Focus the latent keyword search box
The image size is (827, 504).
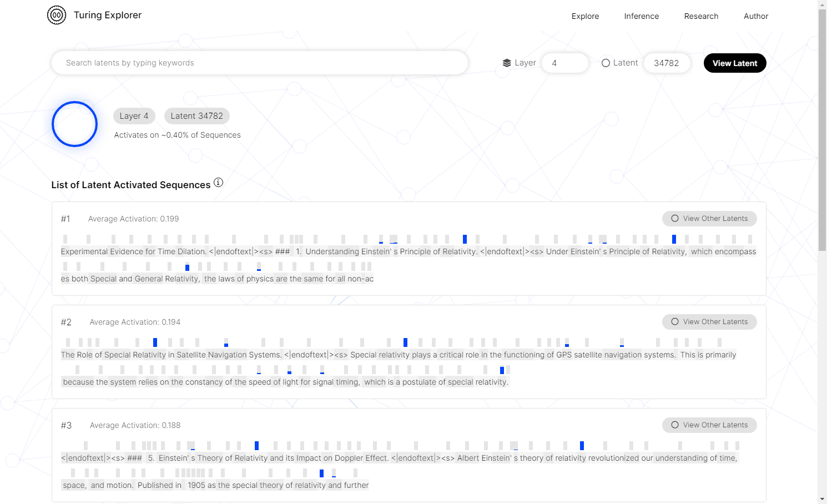pyautogui.click(x=260, y=63)
